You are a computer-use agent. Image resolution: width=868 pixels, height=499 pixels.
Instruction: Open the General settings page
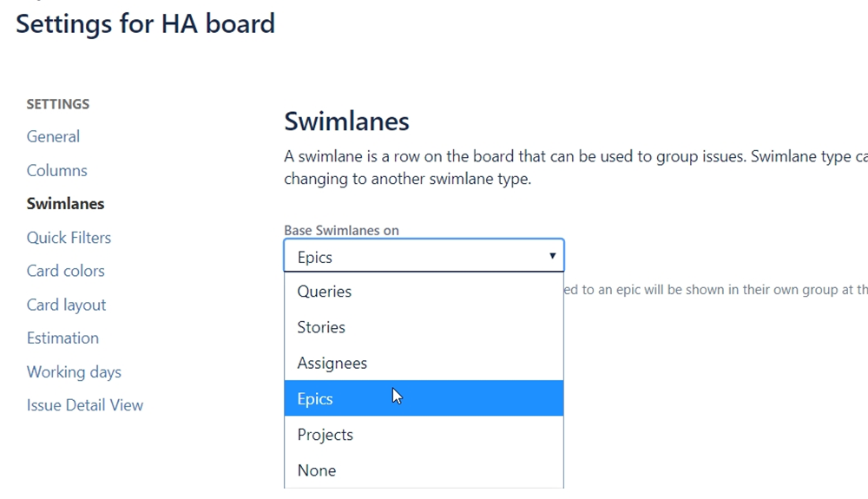point(53,136)
